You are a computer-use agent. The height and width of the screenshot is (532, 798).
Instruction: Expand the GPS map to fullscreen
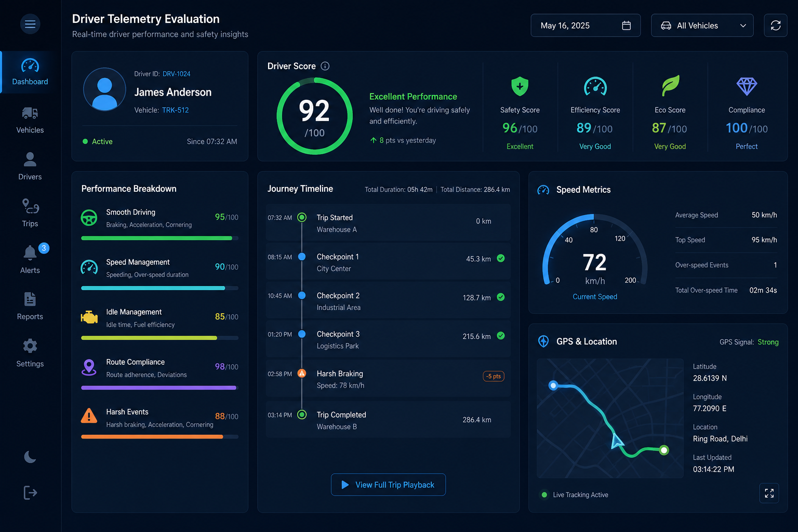pyautogui.click(x=769, y=493)
